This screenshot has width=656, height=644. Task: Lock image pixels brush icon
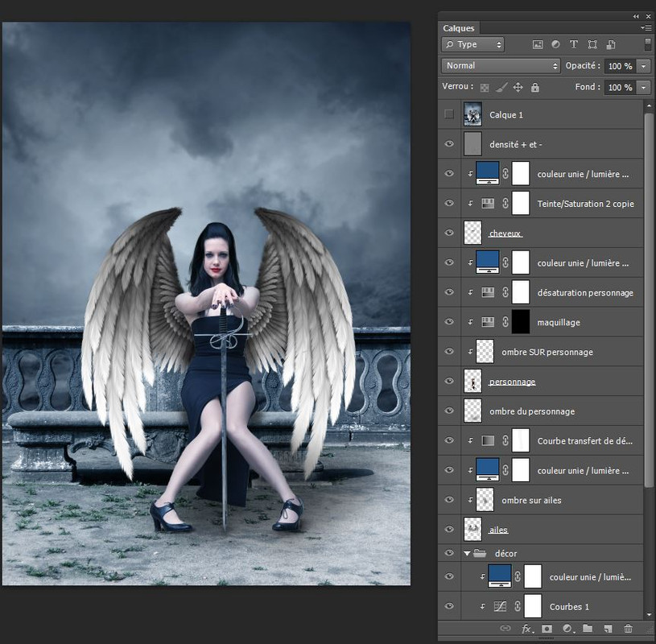pos(501,87)
